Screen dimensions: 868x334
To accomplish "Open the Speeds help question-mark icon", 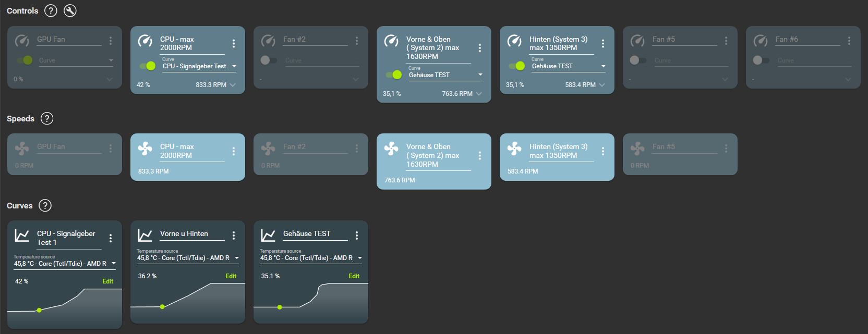I will (x=47, y=118).
